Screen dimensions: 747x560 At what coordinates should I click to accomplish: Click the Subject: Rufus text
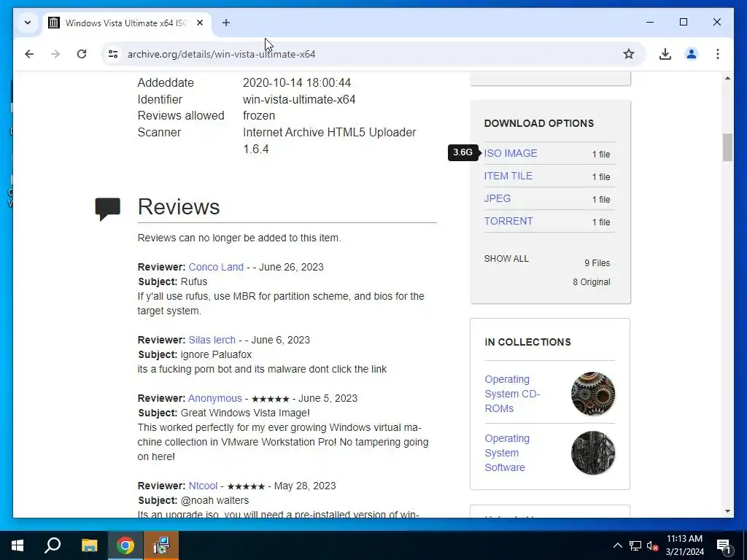click(173, 281)
